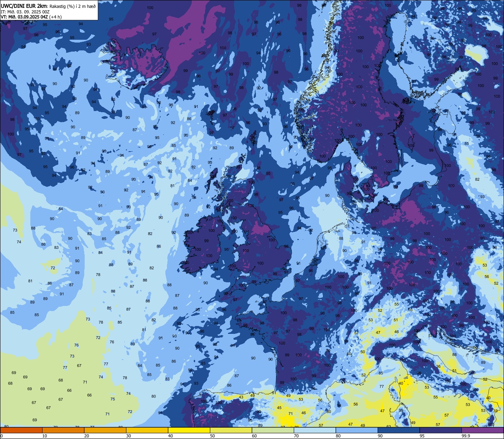
Task: Click the 60–70% light green legend swatch
Action: pos(273,430)
